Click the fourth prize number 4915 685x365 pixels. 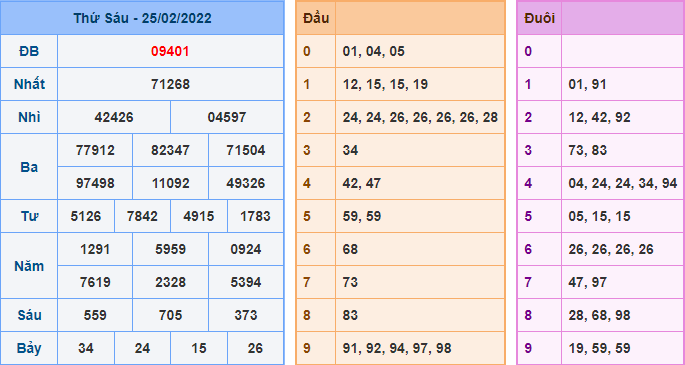click(x=199, y=216)
